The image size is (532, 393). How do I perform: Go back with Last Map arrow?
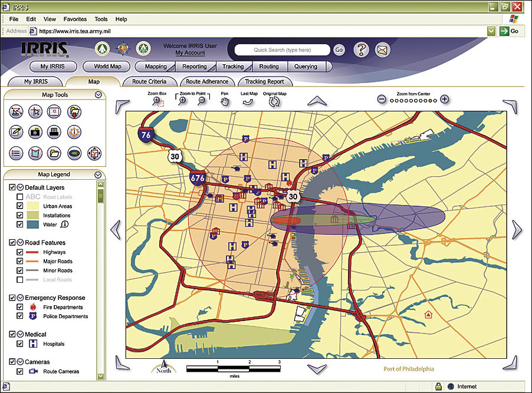[248, 102]
